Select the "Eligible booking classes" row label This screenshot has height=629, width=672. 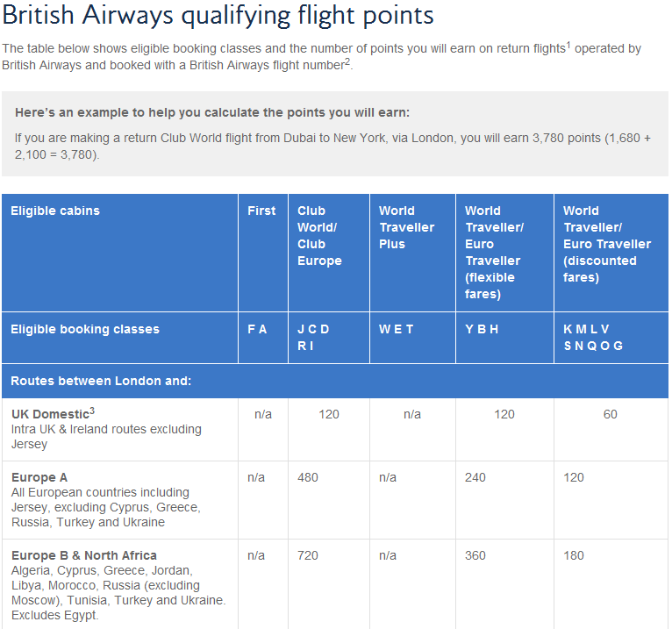[x=85, y=330]
